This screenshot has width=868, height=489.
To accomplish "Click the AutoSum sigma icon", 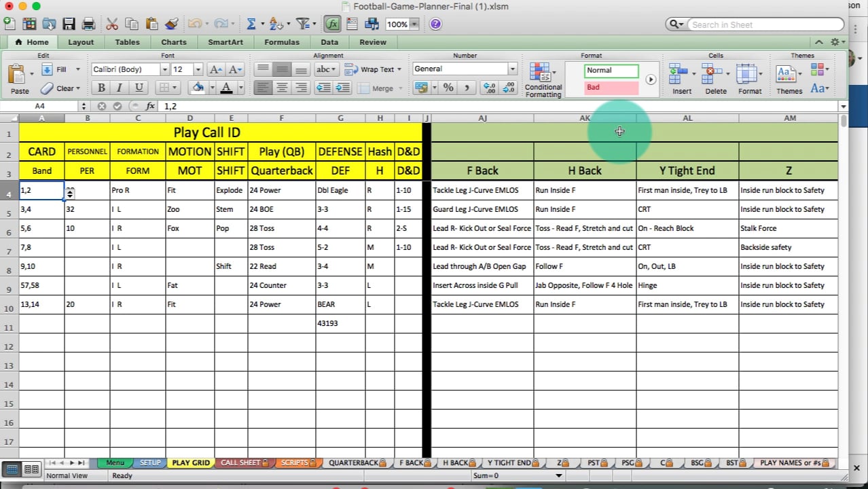I will [x=251, y=24].
